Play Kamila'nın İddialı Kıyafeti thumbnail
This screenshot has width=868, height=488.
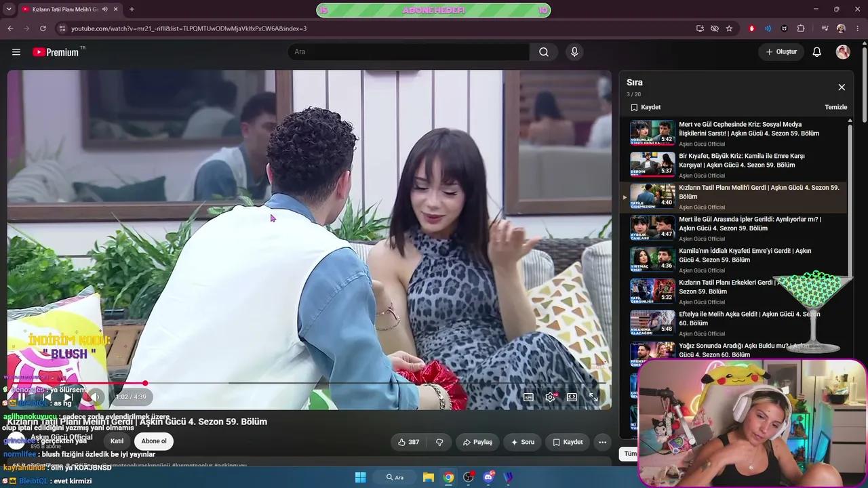[x=652, y=259]
